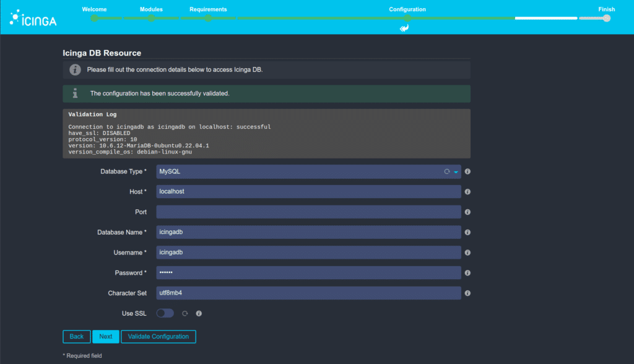Open info icon for Database Type
Screen dimensions: 634x364
[467, 171]
